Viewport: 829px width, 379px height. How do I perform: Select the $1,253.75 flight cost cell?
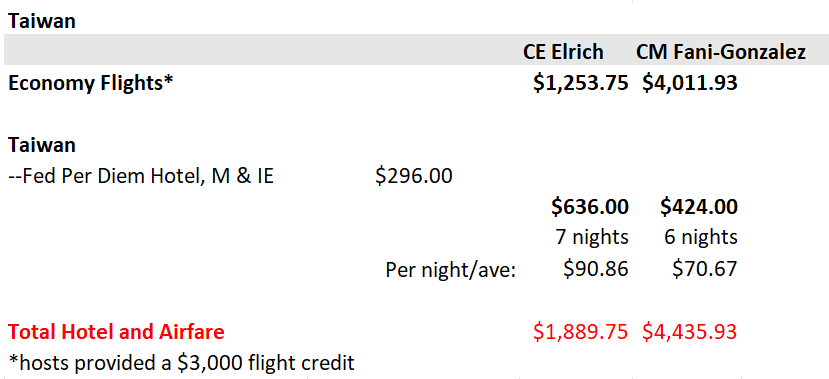(x=581, y=84)
